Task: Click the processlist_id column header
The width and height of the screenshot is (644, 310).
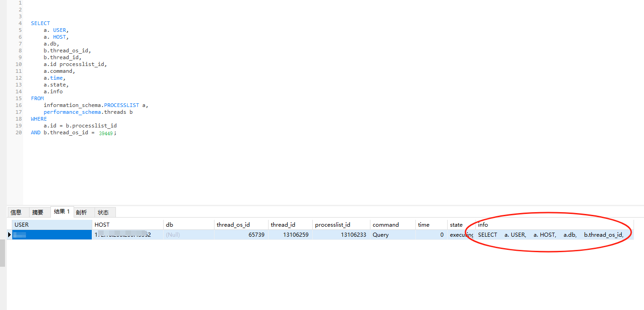Action: point(341,224)
